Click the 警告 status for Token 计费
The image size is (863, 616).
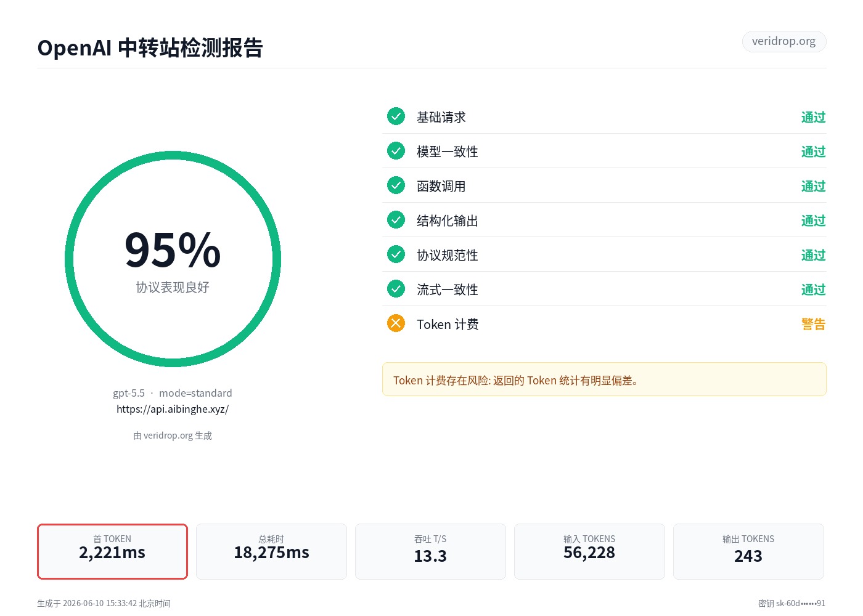(x=813, y=324)
